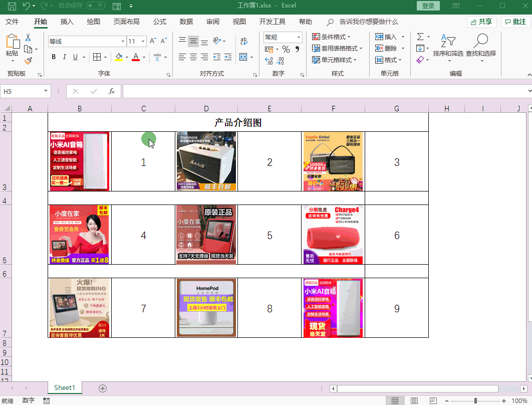
Task: Expand the font name 等线 dropdown
Action: [x=123, y=42]
